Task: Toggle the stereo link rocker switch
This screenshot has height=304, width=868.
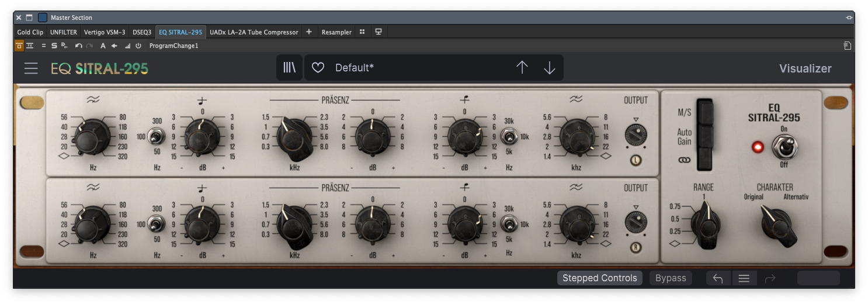Action: [706, 158]
